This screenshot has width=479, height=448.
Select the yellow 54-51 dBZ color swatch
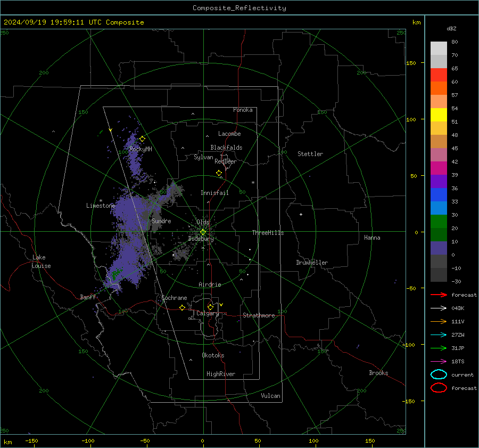pos(439,115)
